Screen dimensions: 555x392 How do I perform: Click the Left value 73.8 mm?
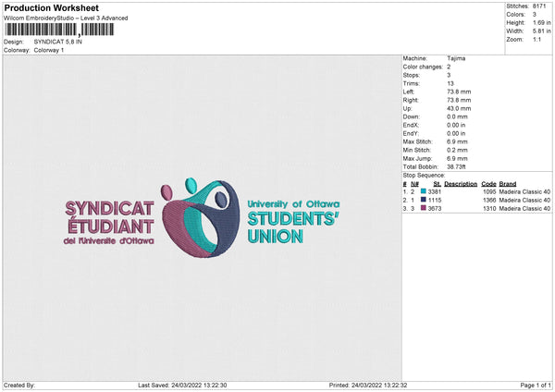(459, 92)
